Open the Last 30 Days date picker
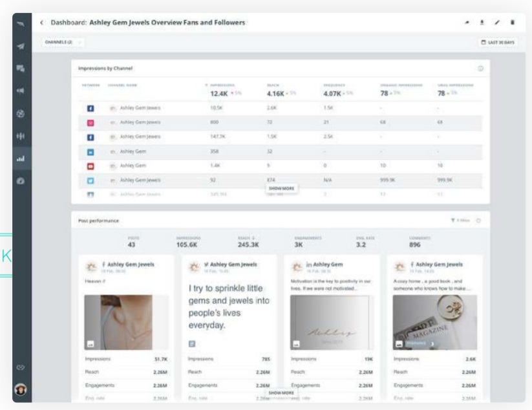This screenshot has height=410, width=532. tap(498, 43)
